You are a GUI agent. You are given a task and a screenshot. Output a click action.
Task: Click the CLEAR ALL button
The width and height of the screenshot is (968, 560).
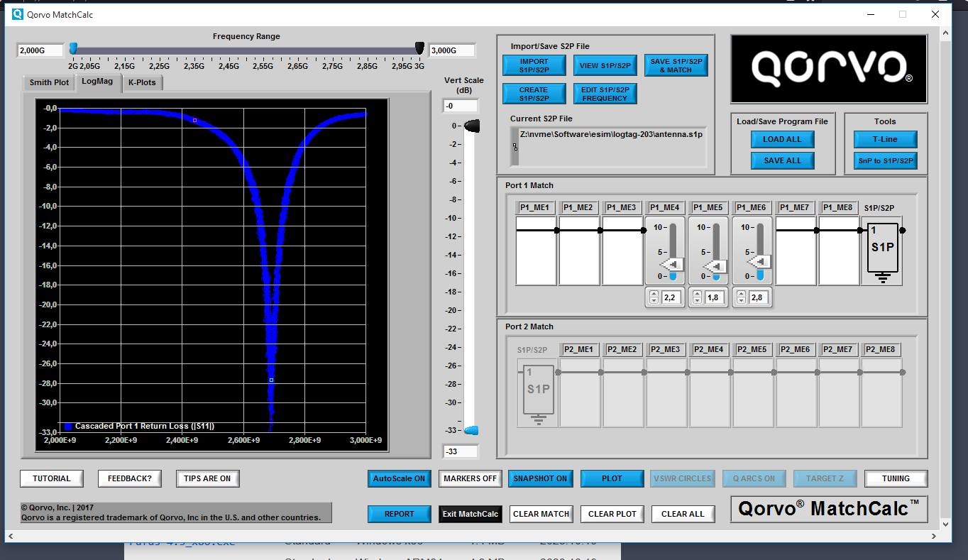point(683,514)
